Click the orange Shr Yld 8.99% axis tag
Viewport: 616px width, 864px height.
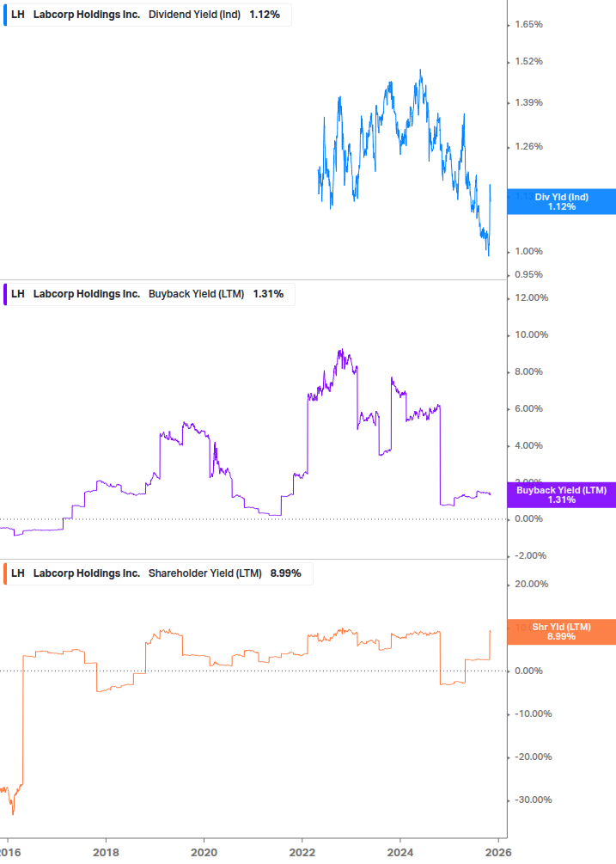pos(562,632)
